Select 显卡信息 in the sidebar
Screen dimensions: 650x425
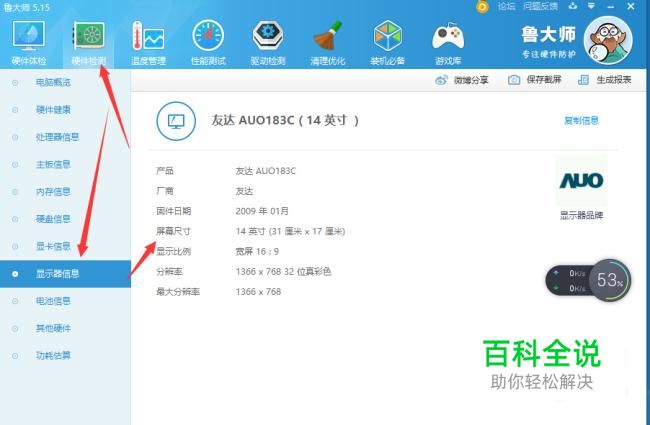[53, 246]
